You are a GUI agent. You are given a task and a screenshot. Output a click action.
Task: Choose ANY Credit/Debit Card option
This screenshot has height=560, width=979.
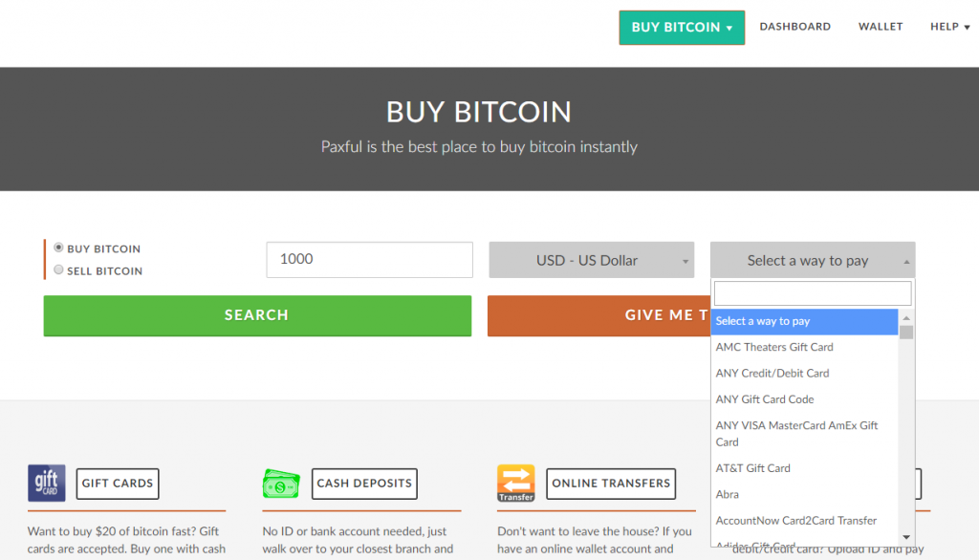[804, 374]
